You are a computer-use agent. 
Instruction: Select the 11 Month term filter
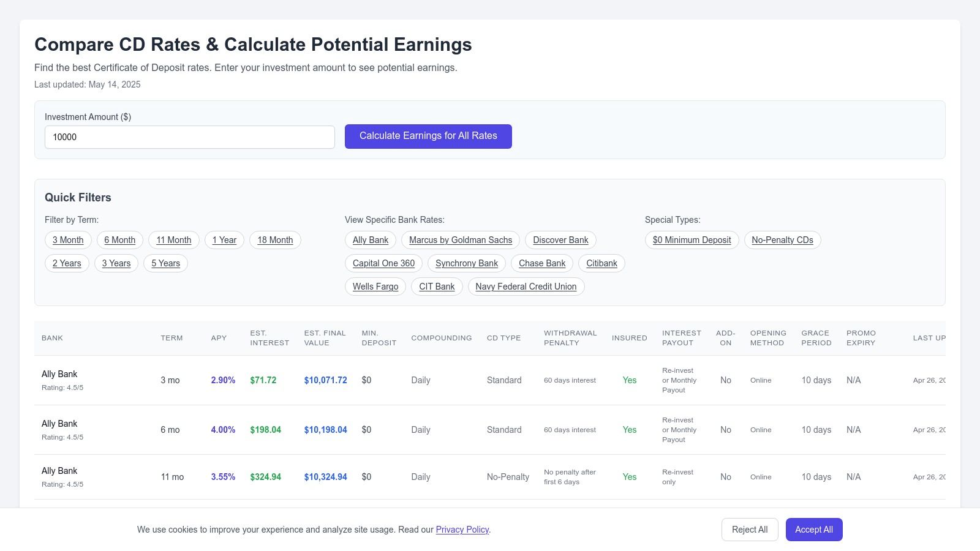pyautogui.click(x=174, y=240)
